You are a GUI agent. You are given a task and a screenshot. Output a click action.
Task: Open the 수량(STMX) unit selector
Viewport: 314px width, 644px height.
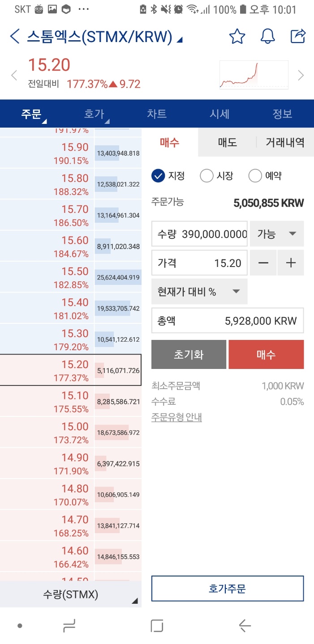click(71, 594)
